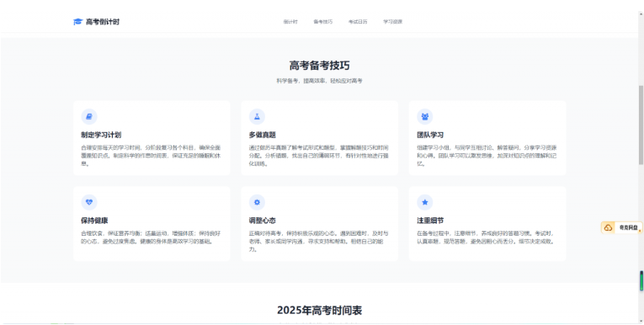Click description text under 多做真题
Viewport: 644px width, 325px height.
319,156
